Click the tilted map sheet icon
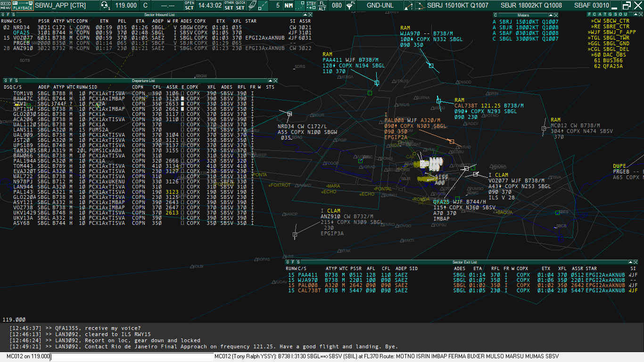Viewport: 644px width, 362px height. click(252, 5)
